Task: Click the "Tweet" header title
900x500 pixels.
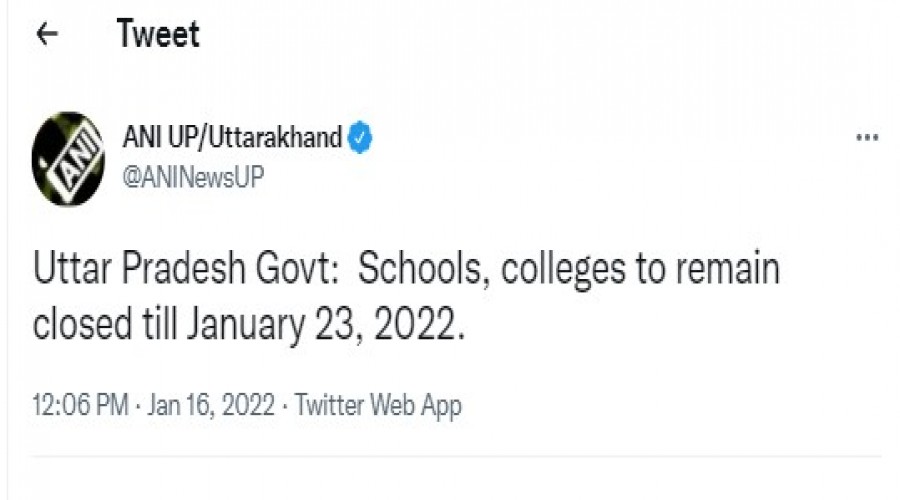Action: click(x=158, y=35)
